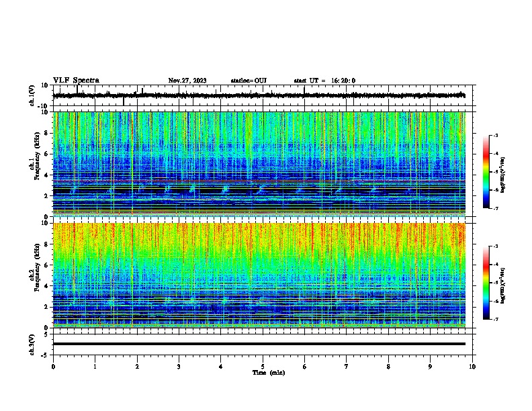Click the "station=OUI" header label
Viewport: 532px width, 411px height.
tap(249, 81)
